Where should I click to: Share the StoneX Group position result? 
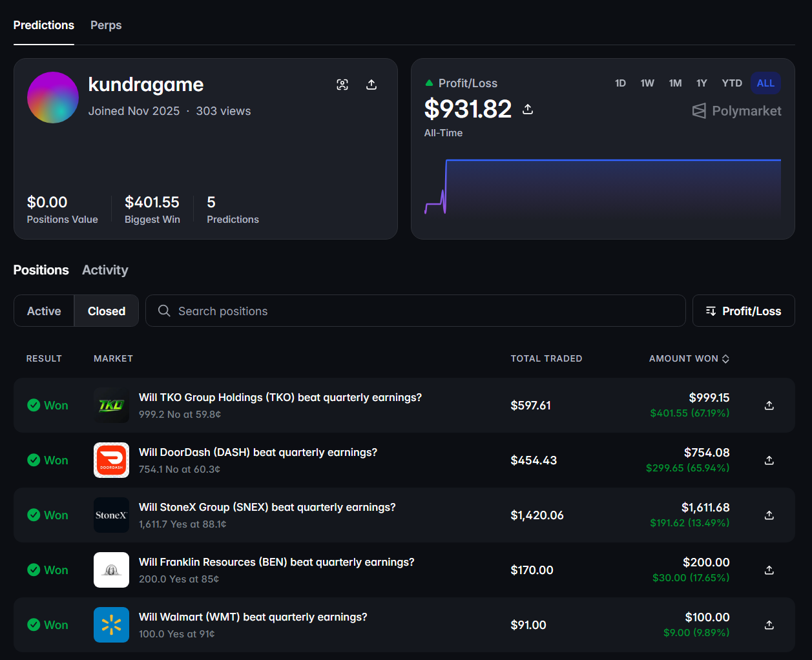[x=769, y=515]
